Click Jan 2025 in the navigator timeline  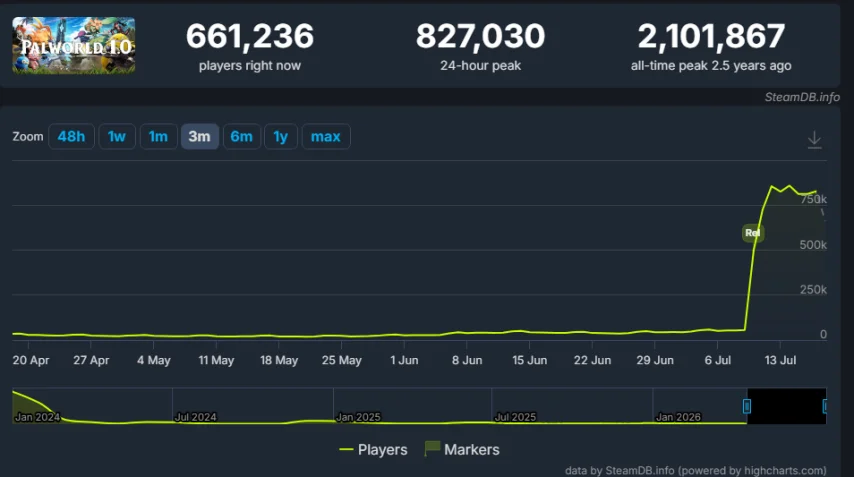[x=358, y=417]
